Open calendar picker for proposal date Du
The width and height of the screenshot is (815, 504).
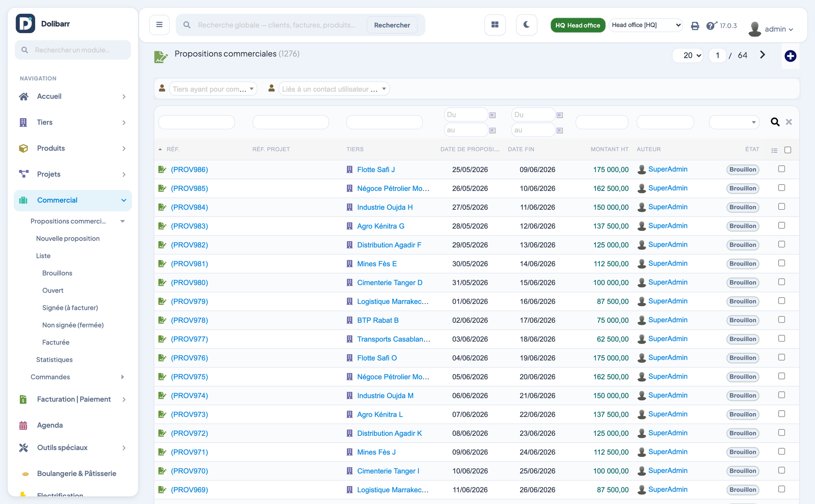point(493,115)
